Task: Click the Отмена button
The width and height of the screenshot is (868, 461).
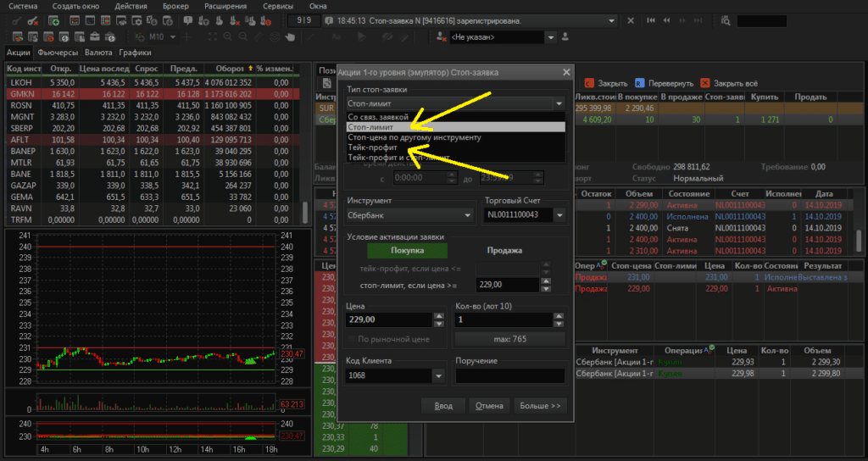Action: click(488, 406)
